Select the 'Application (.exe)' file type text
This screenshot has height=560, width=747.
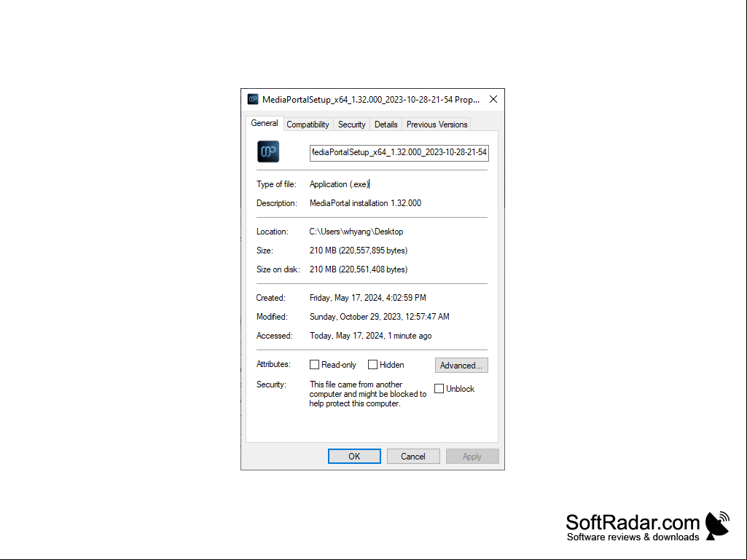click(339, 184)
